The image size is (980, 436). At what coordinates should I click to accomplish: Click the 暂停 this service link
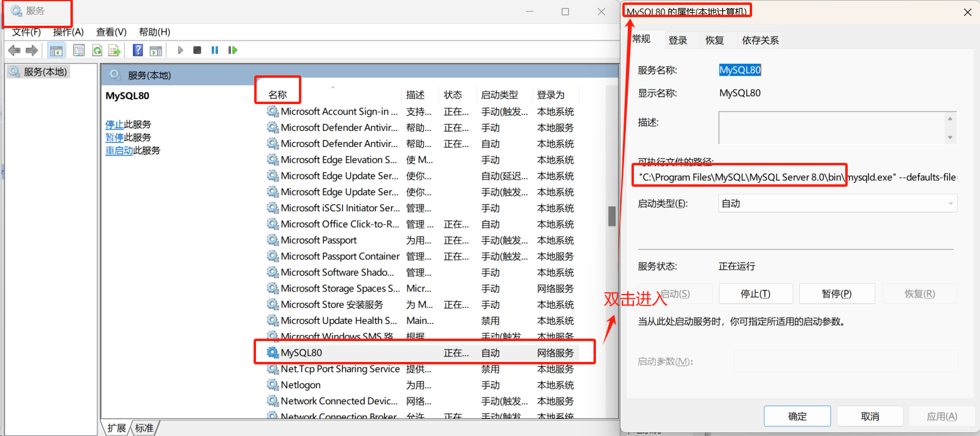pos(115,137)
